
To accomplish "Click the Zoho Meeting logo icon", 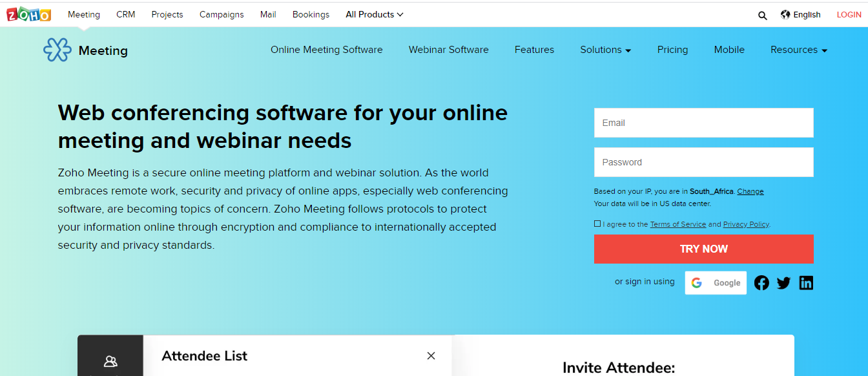I will pyautogui.click(x=57, y=50).
